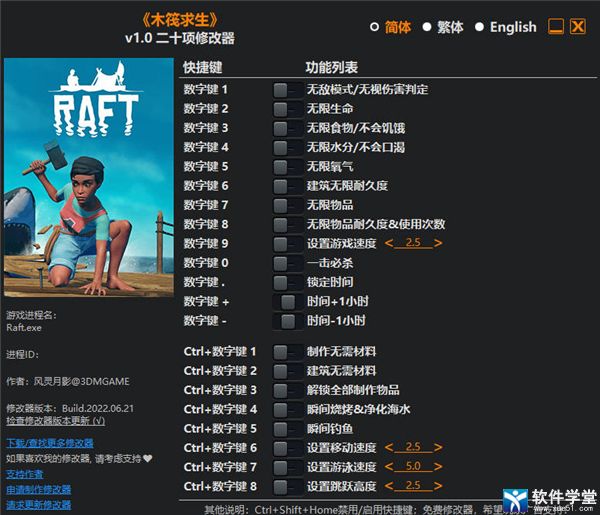The height and width of the screenshot is (515, 600).
Task: Enable the 设置跳跃高度 toggle
Action: tap(287, 487)
